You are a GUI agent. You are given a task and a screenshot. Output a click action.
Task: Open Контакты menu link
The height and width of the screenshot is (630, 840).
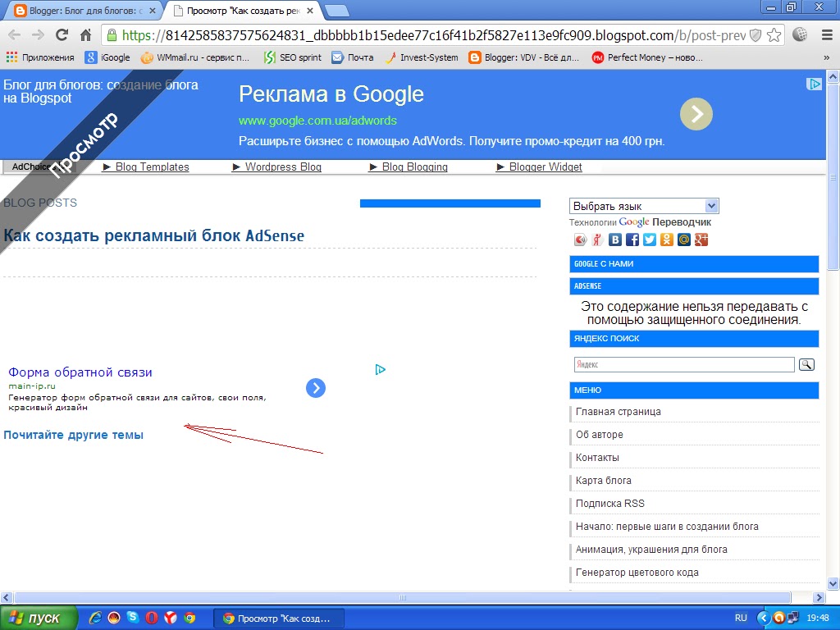[597, 458]
